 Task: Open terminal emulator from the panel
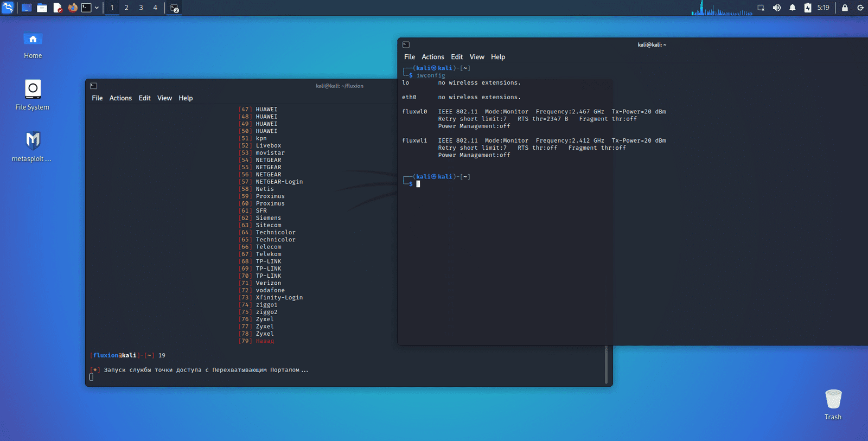87,8
